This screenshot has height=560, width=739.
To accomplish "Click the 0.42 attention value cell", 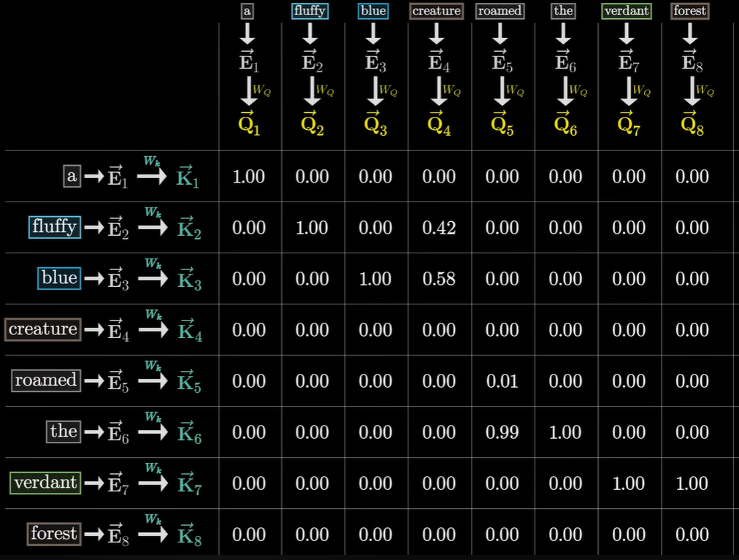I will (x=439, y=227).
